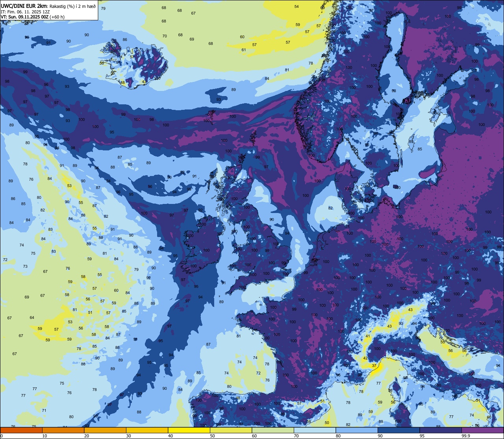504x439 pixels.
Task: Click the '64' humidity value on the map
Action: (32, 318)
